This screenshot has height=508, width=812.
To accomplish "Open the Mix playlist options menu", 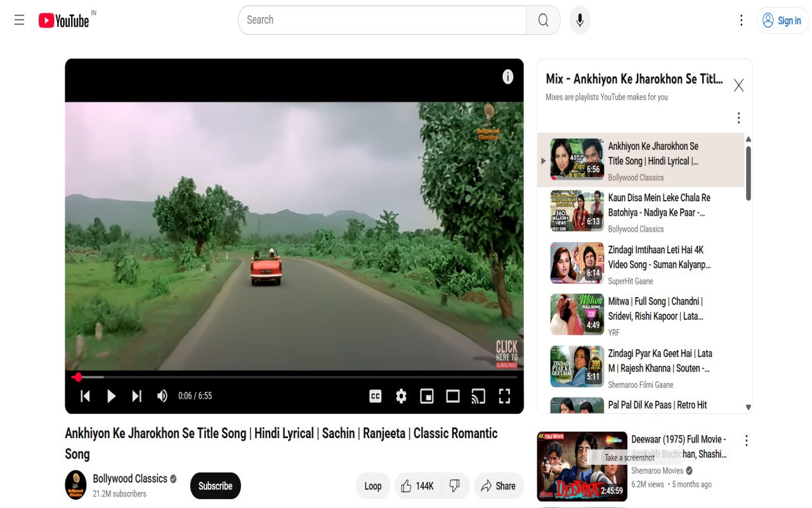I will point(738,118).
